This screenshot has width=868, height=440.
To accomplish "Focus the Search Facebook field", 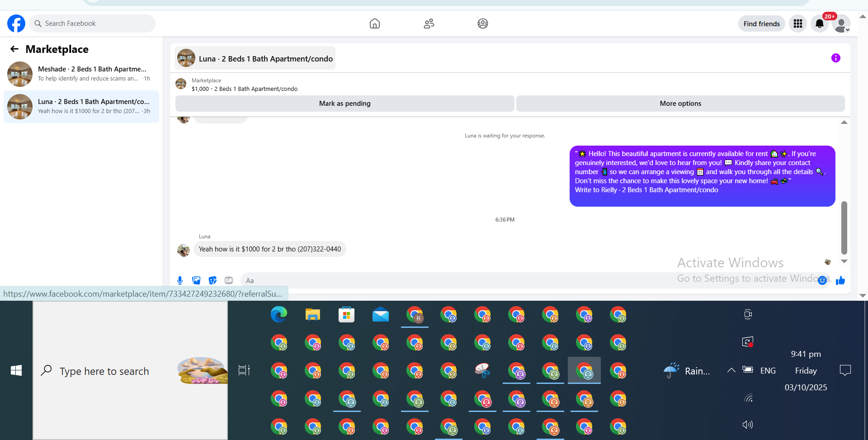I will tap(92, 24).
